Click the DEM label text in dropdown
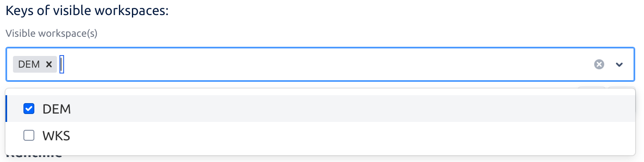Image resolution: width=644 pixels, height=162 pixels. 57,109
